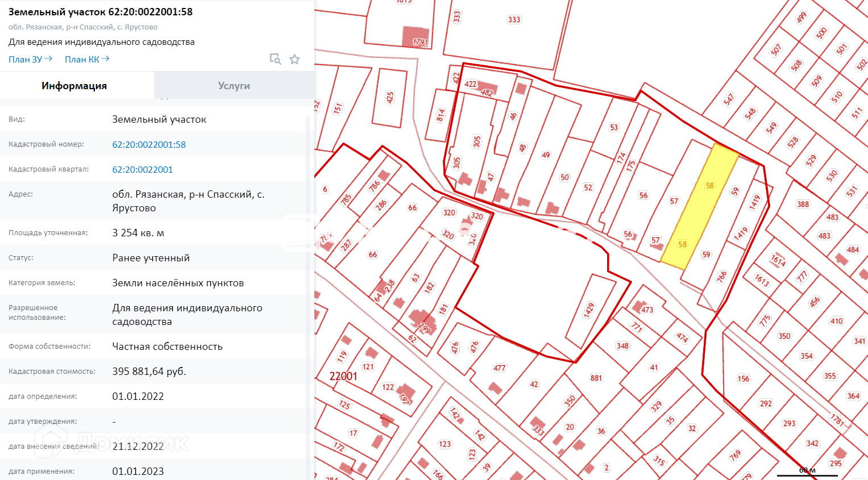Click the entry date 21.12.2022

138,446
